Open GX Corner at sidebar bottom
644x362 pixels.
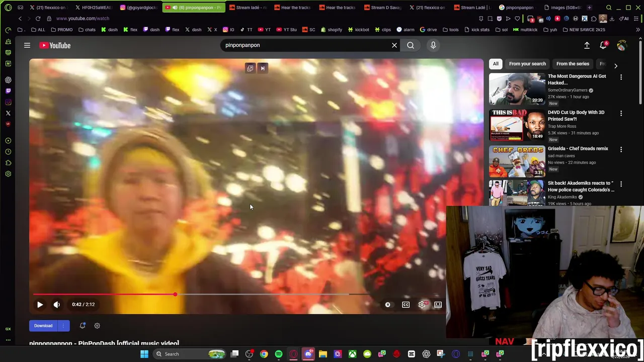8,329
